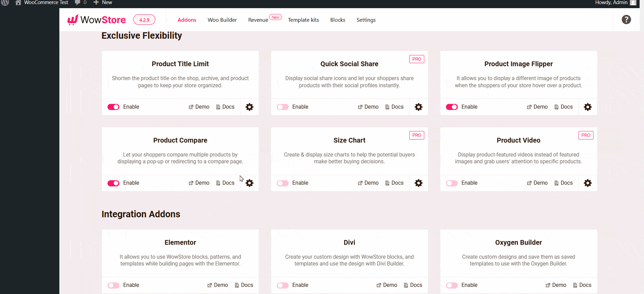Image resolution: width=644 pixels, height=294 pixels.
Task: Disable the Product Image Flipper toggle
Action: click(x=452, y=107)
